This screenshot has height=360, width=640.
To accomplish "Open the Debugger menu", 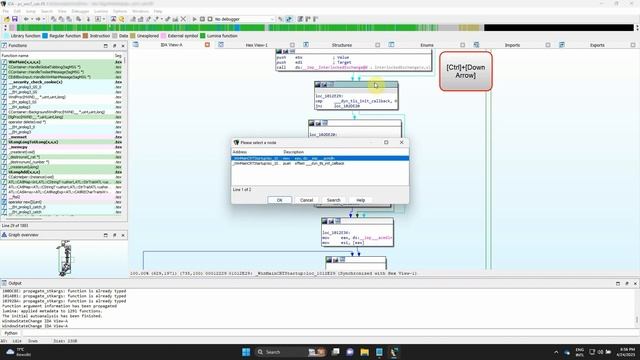I will [x=80, y=11].
